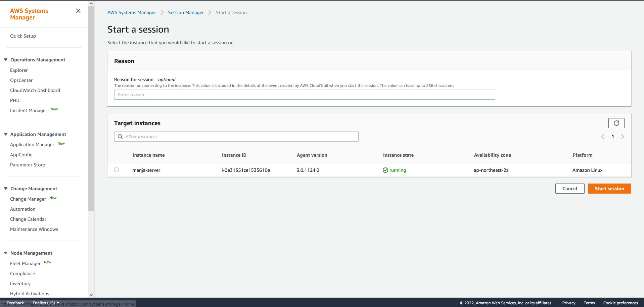Open Explorer in sidebar
The width and height of the screenshot is (644, 307).
click(19, 70)
